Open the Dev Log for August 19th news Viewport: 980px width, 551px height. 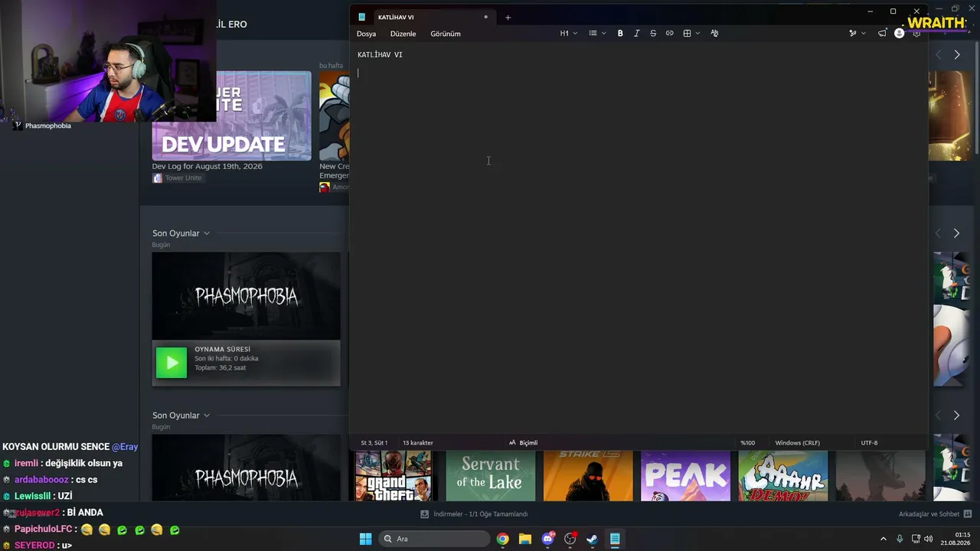207,166
